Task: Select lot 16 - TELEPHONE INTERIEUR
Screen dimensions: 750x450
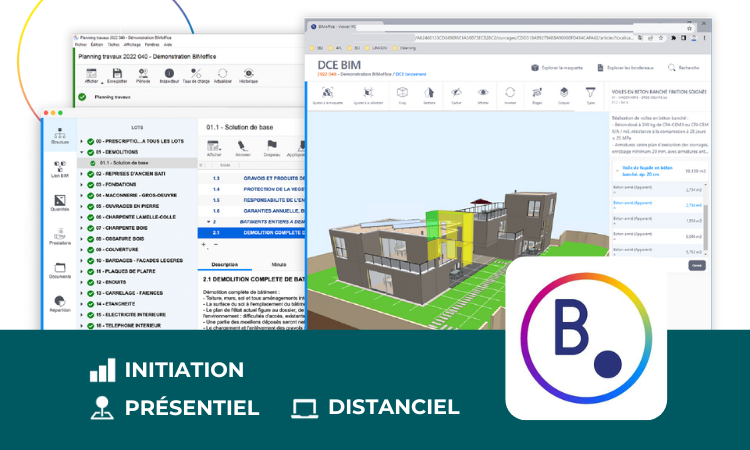Action: 128,326
